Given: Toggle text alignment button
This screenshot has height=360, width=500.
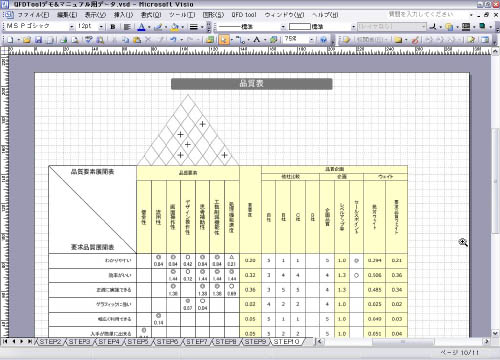Looking at the screenshot, I should [127, 27].
